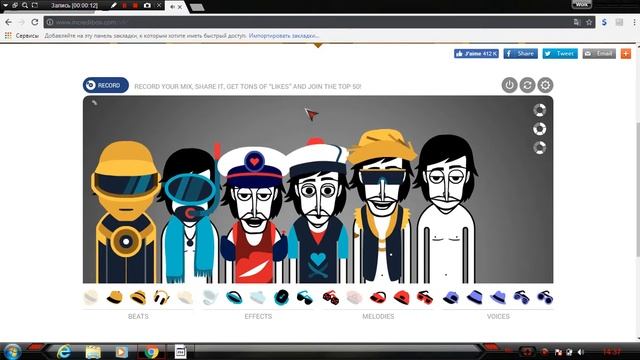The width and height of the screenshot is (640, 360).
Task: Select the yellow headphones in Beats
Action: [x=162, y=298]
